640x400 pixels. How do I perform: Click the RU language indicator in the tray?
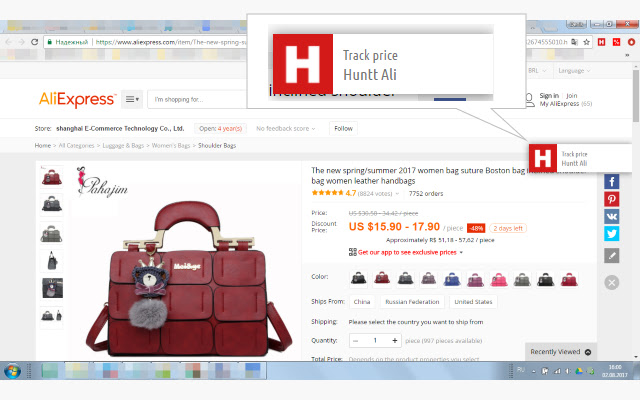[521, 370]
